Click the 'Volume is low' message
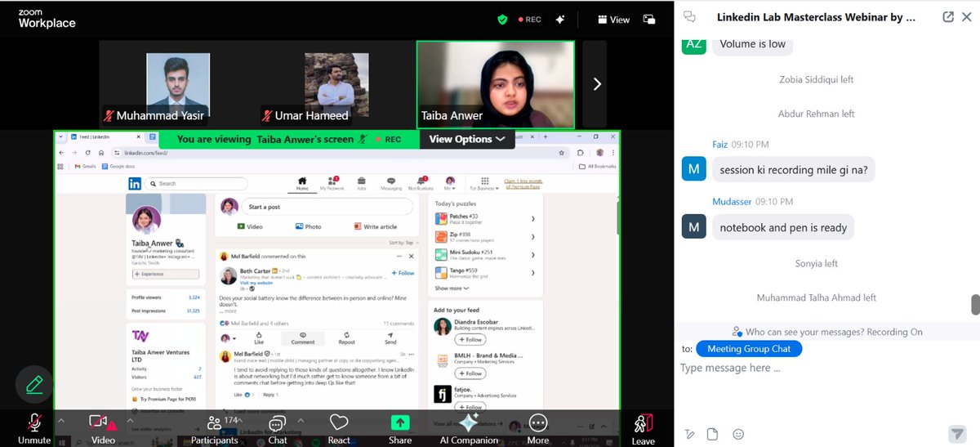The width and height of the screenshot is (980, 447). click(x=753, y=44)
